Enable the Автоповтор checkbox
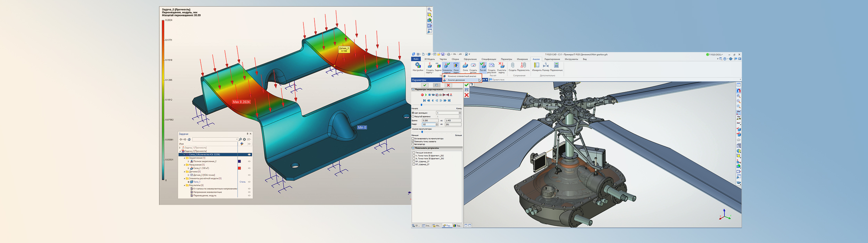 413,144
